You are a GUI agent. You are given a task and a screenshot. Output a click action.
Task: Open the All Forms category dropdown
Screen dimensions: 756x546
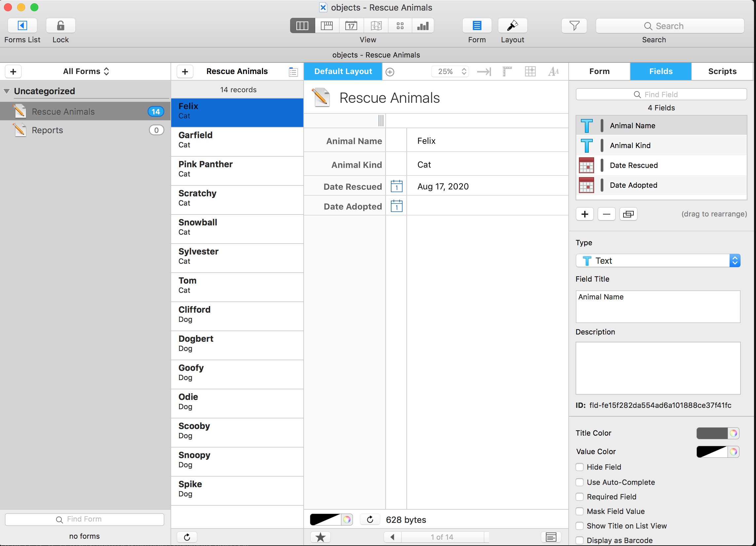(x=86, y=71)
